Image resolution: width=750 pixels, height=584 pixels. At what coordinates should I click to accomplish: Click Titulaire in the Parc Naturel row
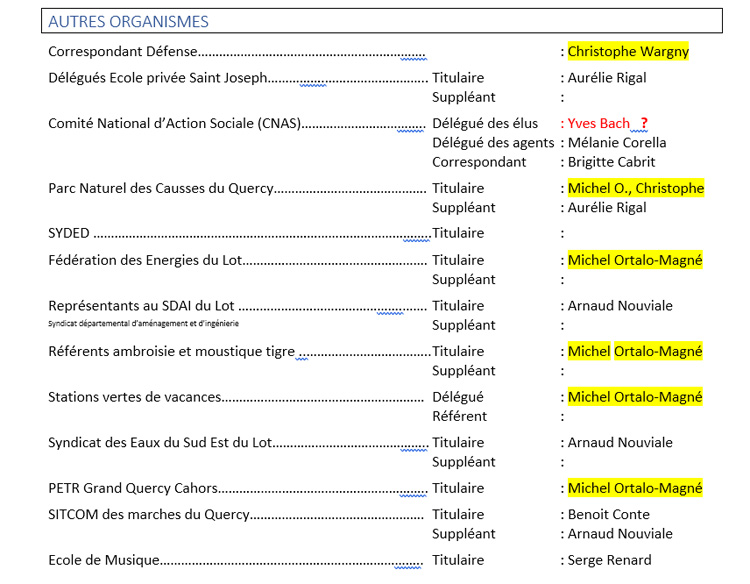click(458, 188)
